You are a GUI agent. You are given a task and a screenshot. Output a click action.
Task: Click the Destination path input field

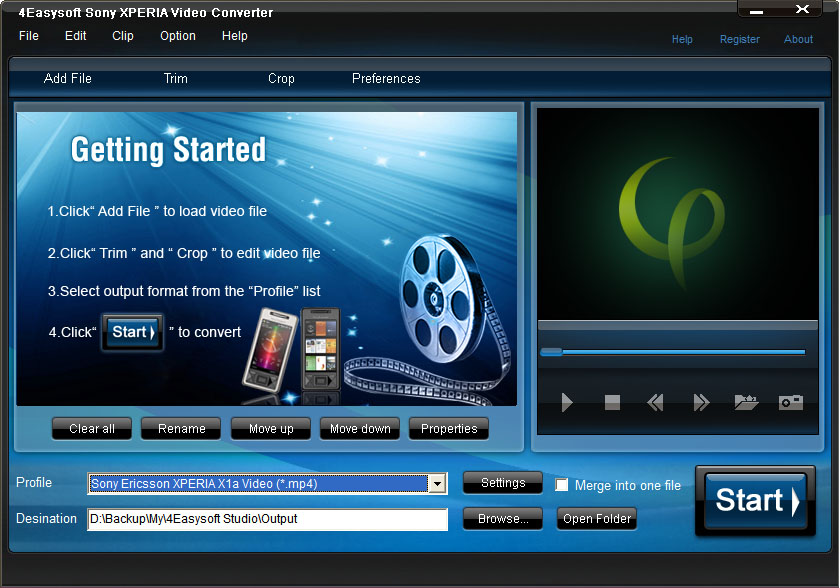[267, 519]
